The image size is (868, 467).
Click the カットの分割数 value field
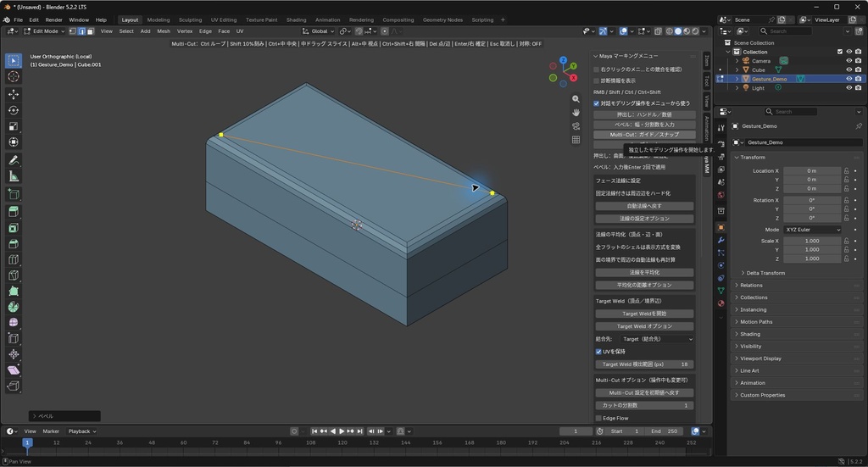(x=644, y=406)
